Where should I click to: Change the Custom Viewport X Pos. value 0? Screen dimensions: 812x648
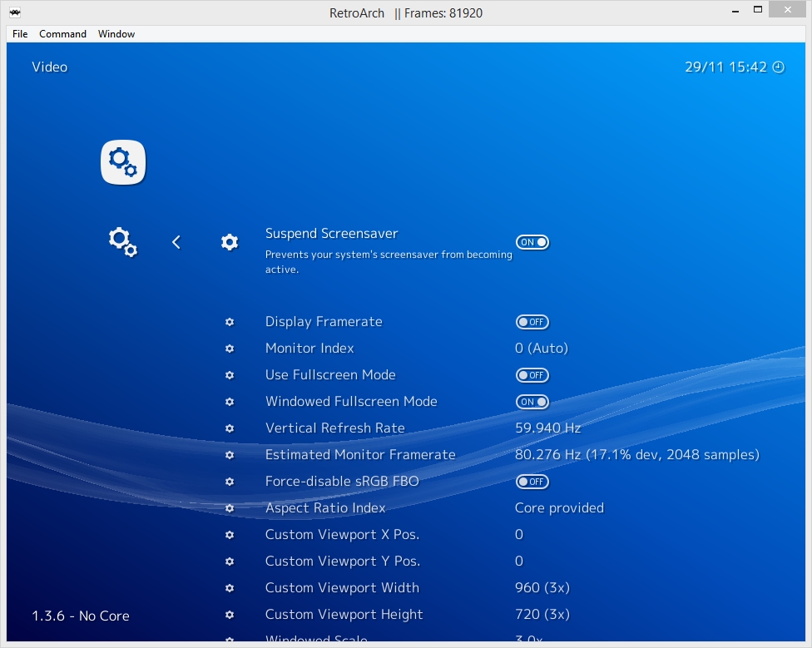(519, 535)
